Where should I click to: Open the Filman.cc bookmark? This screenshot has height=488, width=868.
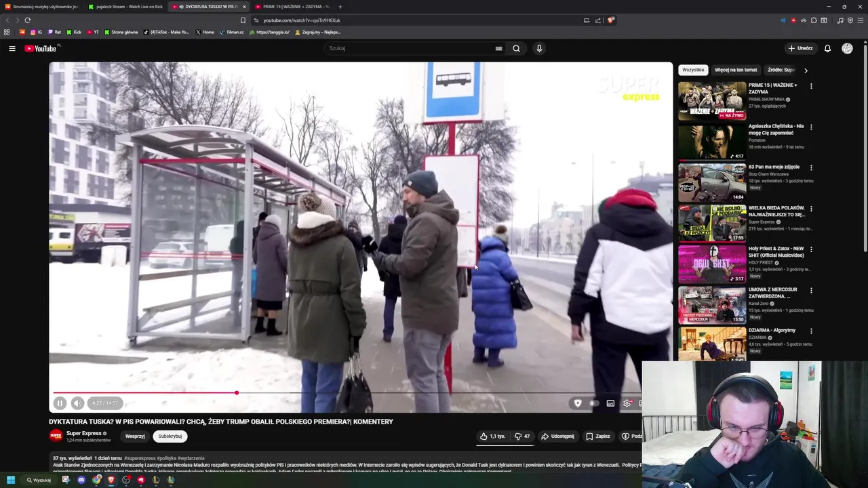(231, 32)
